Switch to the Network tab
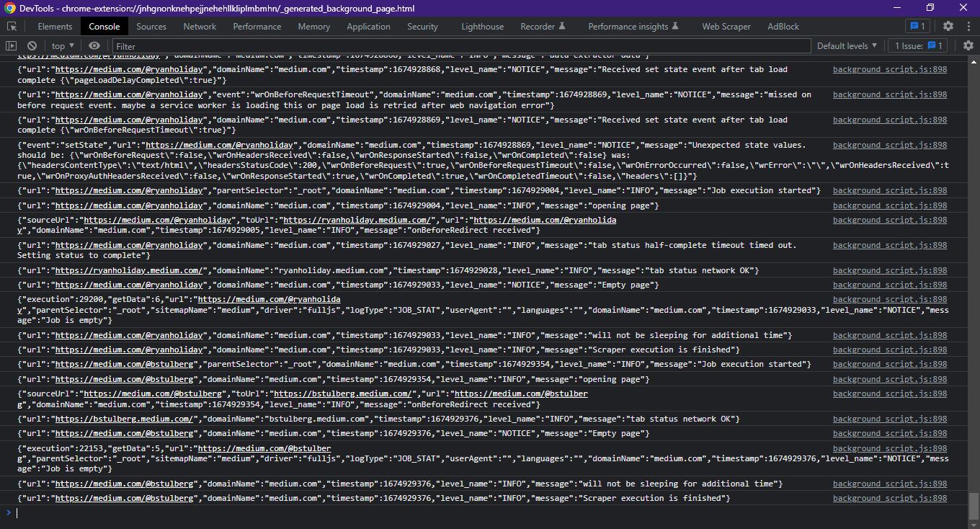980x529 pixels. coord(200,26)
